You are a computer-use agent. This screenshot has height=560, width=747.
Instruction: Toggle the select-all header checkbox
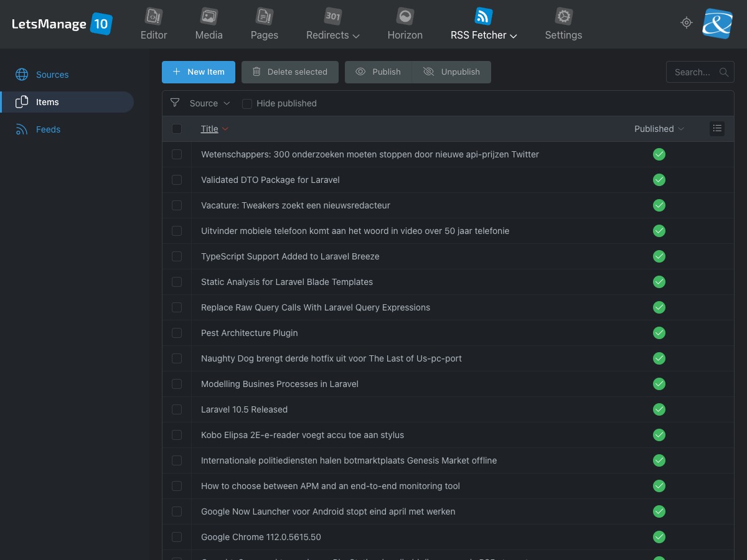[177, 129]
